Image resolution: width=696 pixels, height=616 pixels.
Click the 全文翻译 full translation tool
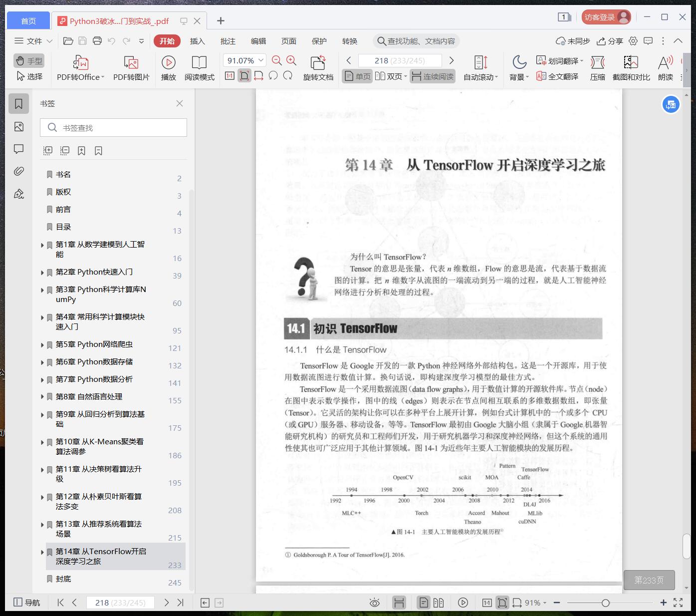(x=557, y=76)
